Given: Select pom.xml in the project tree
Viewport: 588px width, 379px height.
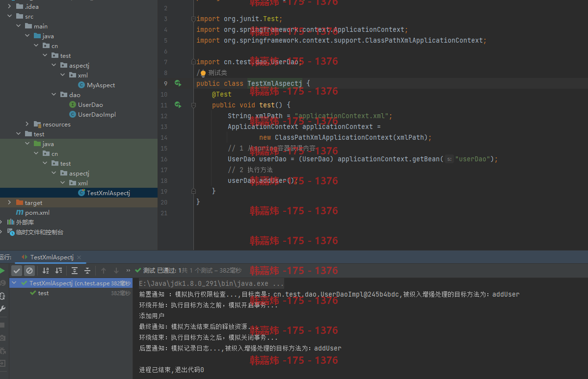Looking at the screenshot, I should [37, 212].
